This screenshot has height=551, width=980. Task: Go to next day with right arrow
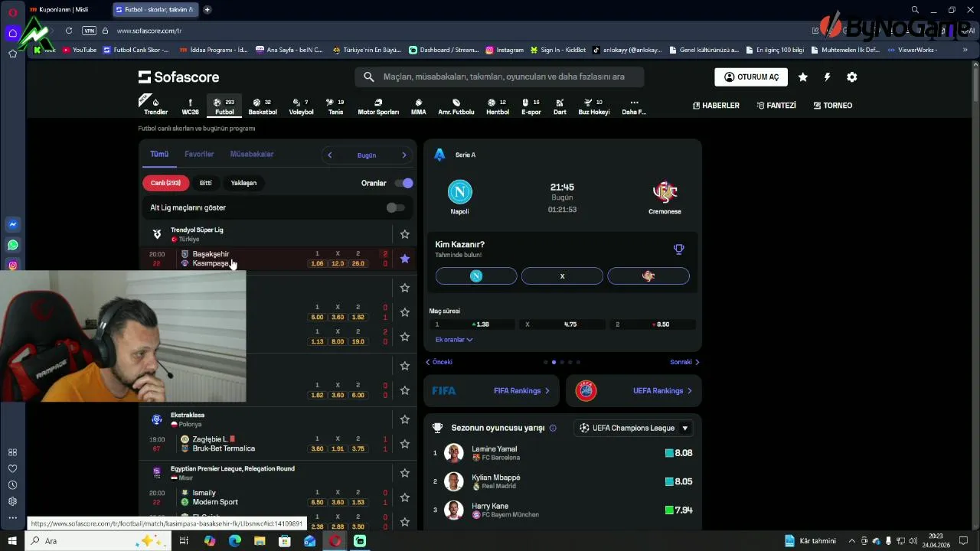click(x=404, y=155)
